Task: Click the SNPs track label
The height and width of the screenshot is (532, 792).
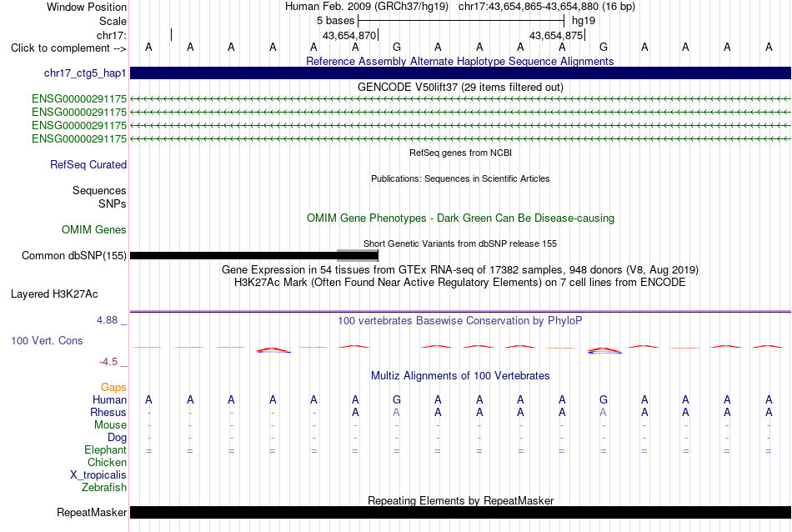Action: [x=113, y=203]
